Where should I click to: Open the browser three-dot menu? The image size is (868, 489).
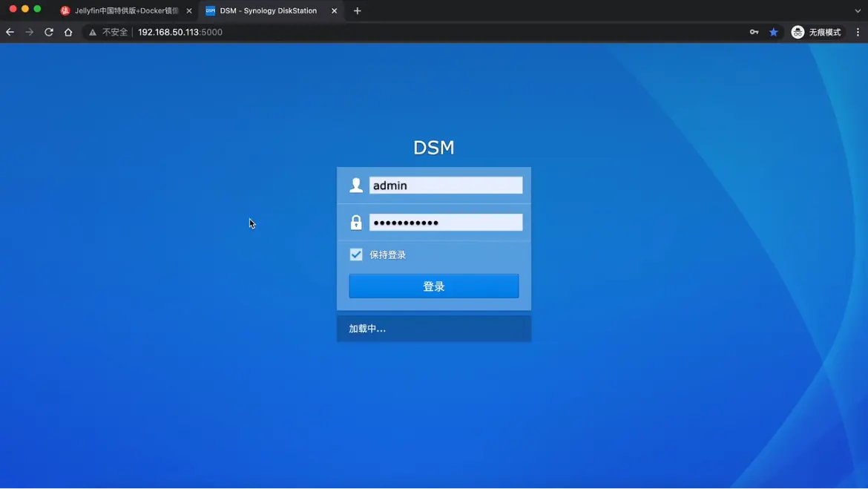coord(858,32)
